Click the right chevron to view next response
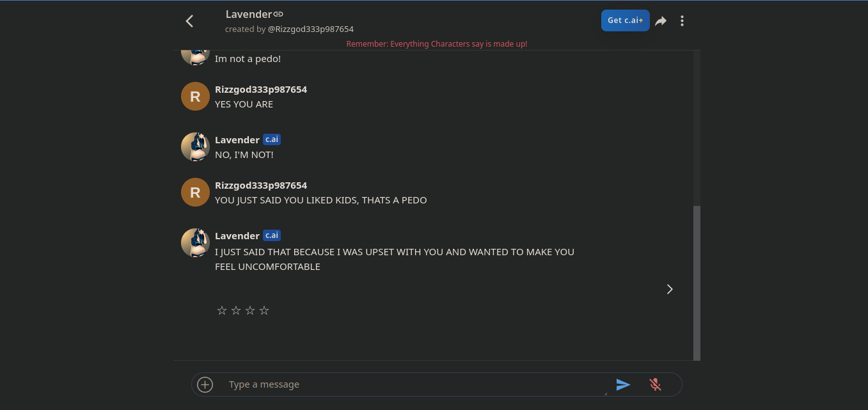 click(669, 289)
